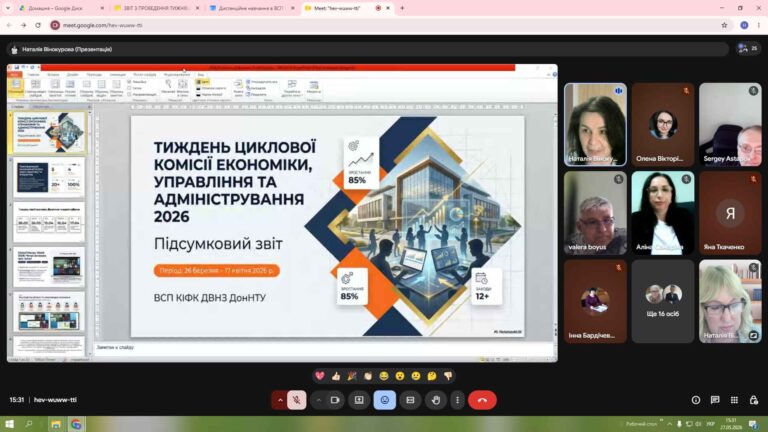
Task: Open the Chrome profile avatar
Action: [x=744, y=25]
